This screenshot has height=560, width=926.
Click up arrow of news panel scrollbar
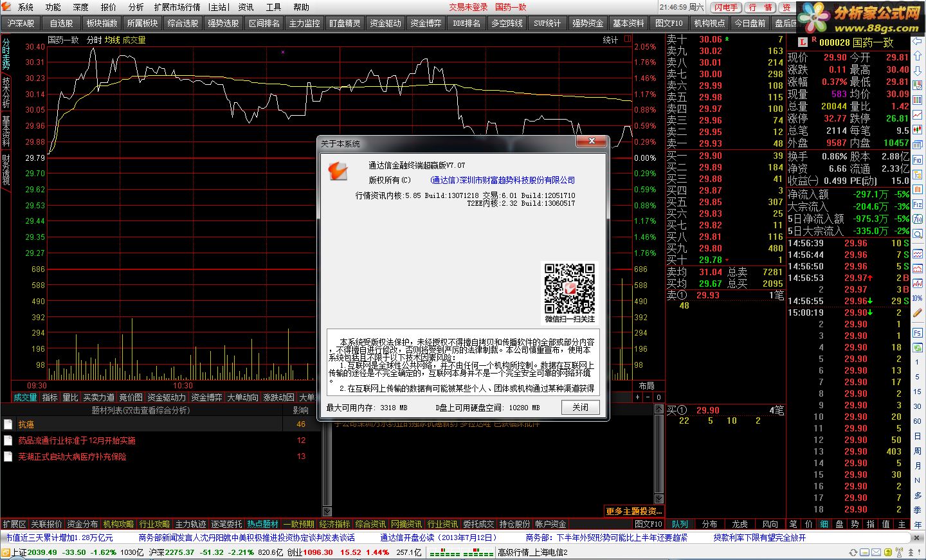pos(658,410)
